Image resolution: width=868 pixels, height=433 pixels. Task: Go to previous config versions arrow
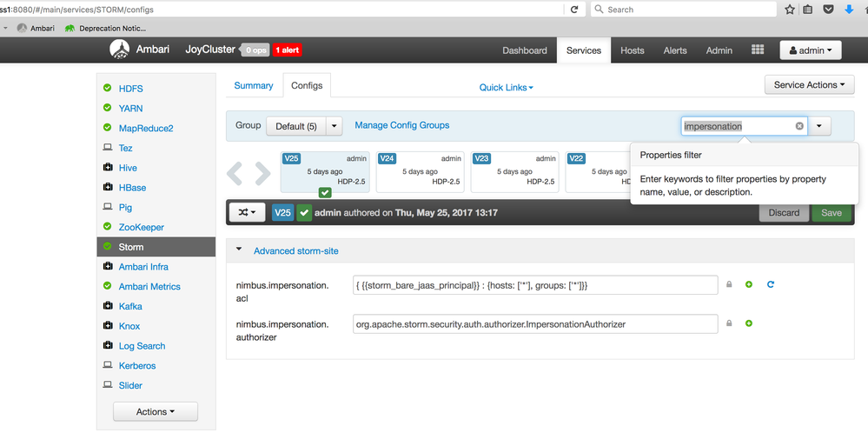coord(235,173)
